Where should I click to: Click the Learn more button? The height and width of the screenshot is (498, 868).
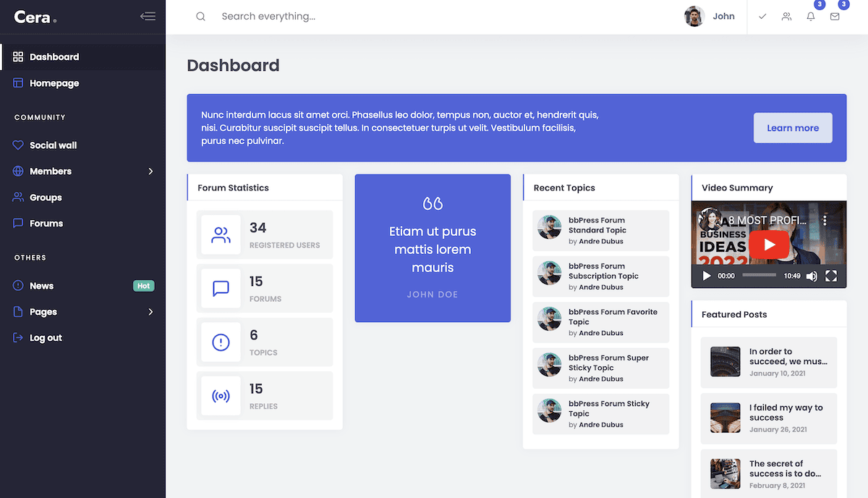pyautogui.click(x=793, y=127)
